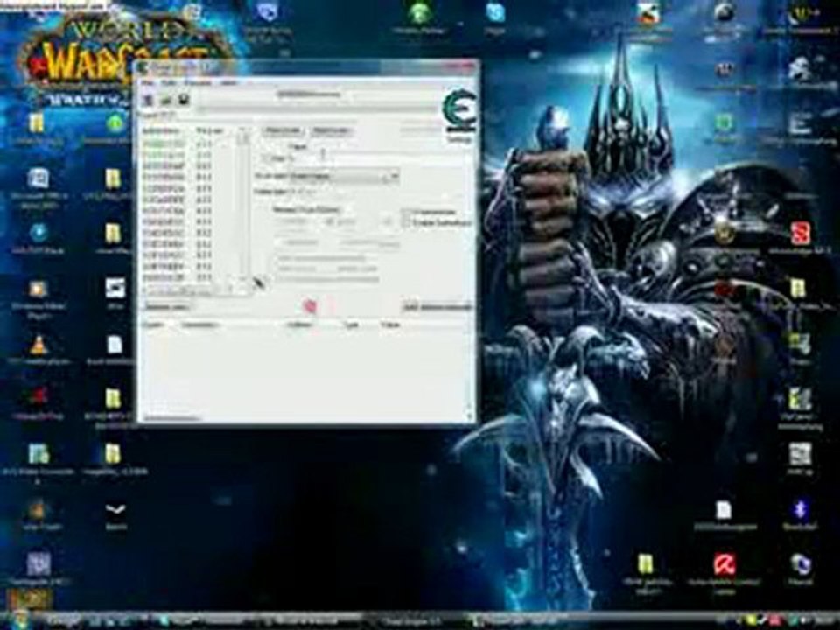This screenshot has height=630, width=840.
Task: Switch to Cheat Engine taskbar button
Action: (x=412, y=621)
